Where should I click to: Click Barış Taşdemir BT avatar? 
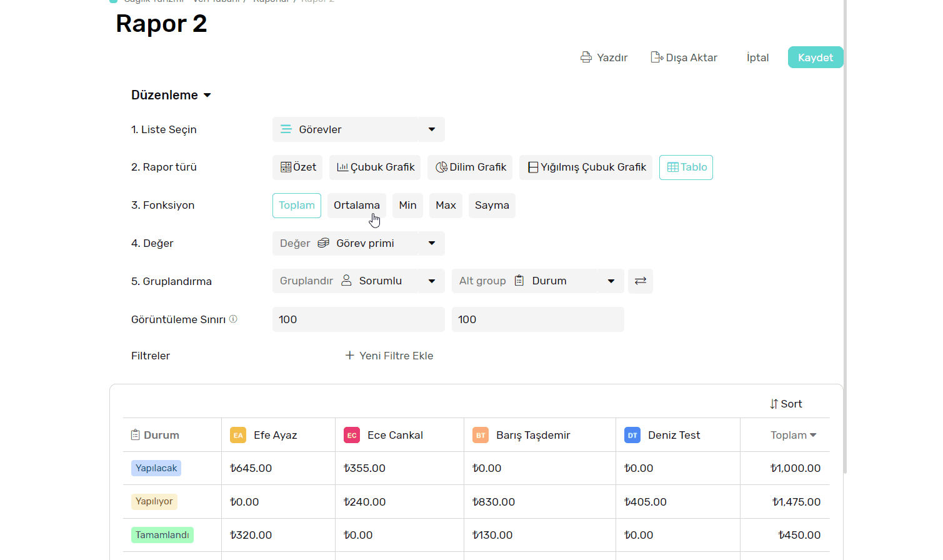point(481,435)
